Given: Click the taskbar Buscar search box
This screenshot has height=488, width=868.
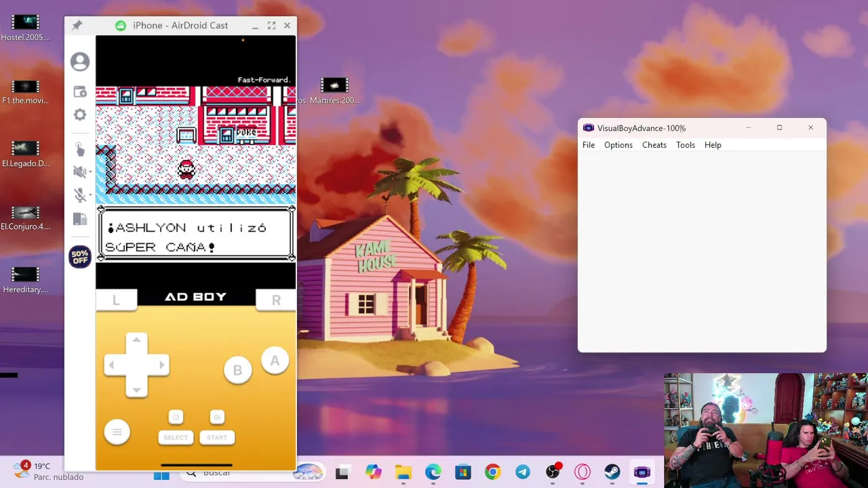Looking at the screenshot, I should coord(251,473).
